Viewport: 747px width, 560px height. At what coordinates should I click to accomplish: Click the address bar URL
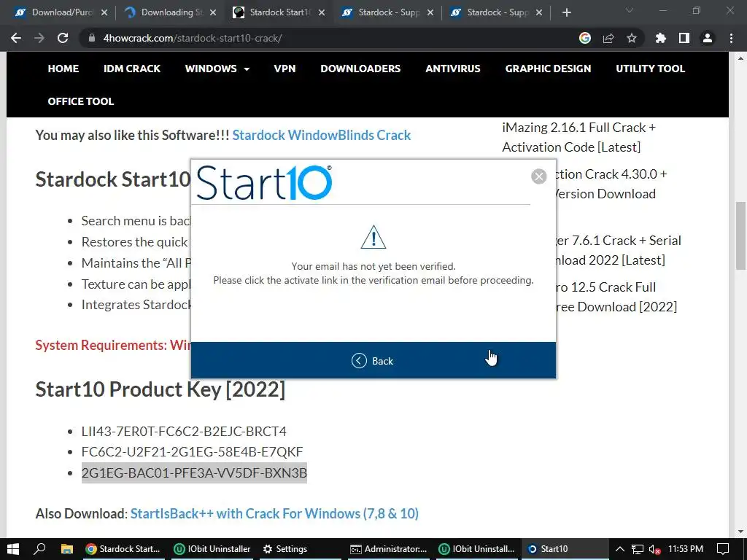pyautogui.click(x=193, y=38)
